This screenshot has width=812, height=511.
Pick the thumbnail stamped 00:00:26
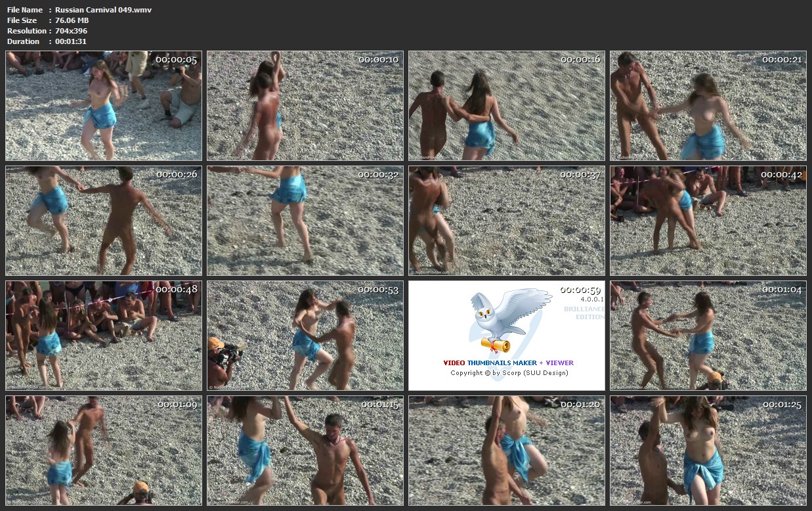tap(104, 221)
